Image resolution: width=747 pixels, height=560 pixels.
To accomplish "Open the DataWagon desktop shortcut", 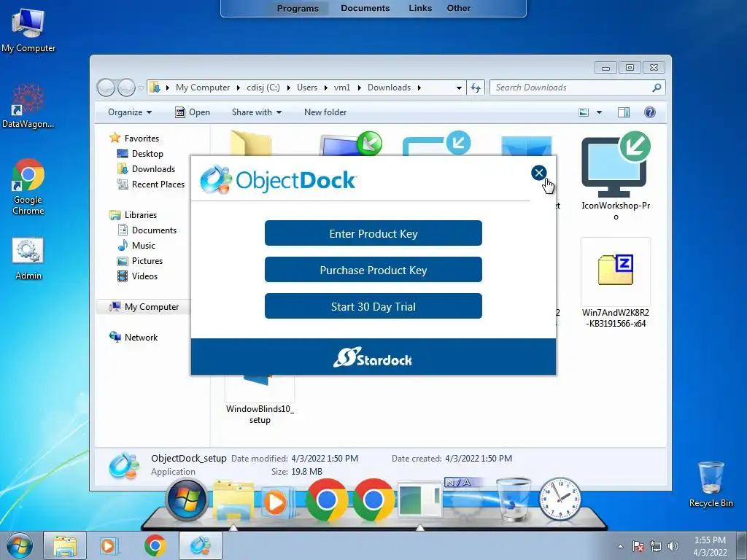I will click(x=28, y=106).
